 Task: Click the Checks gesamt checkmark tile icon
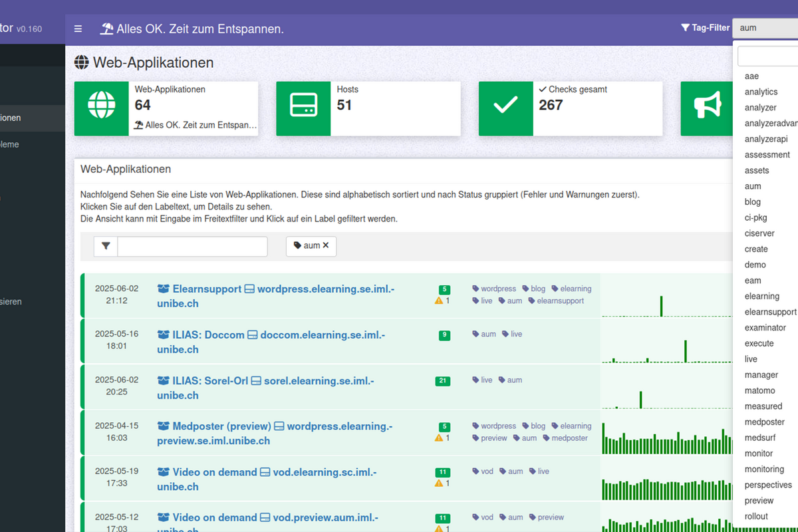[x=506, y=108]
